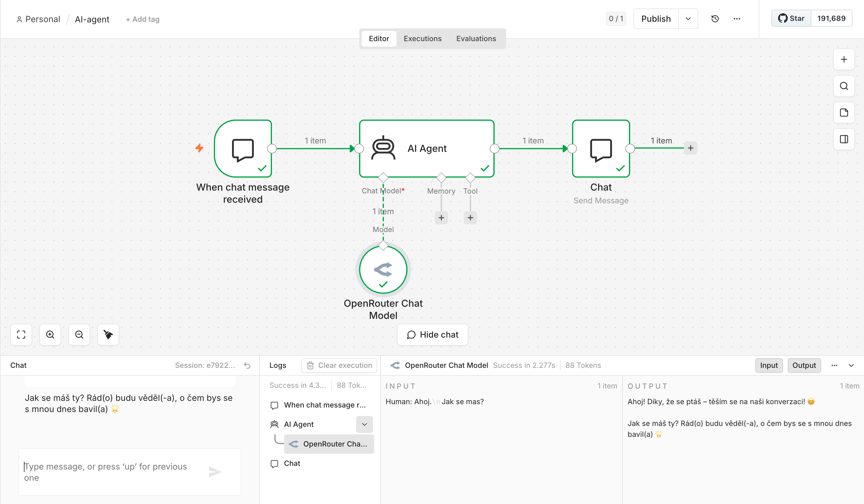
Task: Click the zoom to fit canvas icon
Action: [x=21, y=335]
